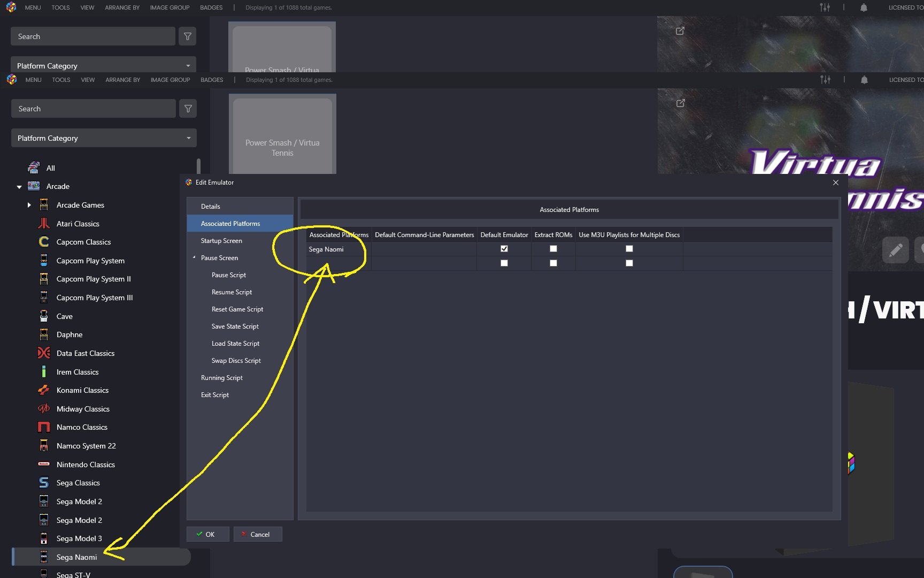Enable M3U Playlists for Sega Naomi
The height and width of the screenshot is (578, 924).
[x=629, y=249]
